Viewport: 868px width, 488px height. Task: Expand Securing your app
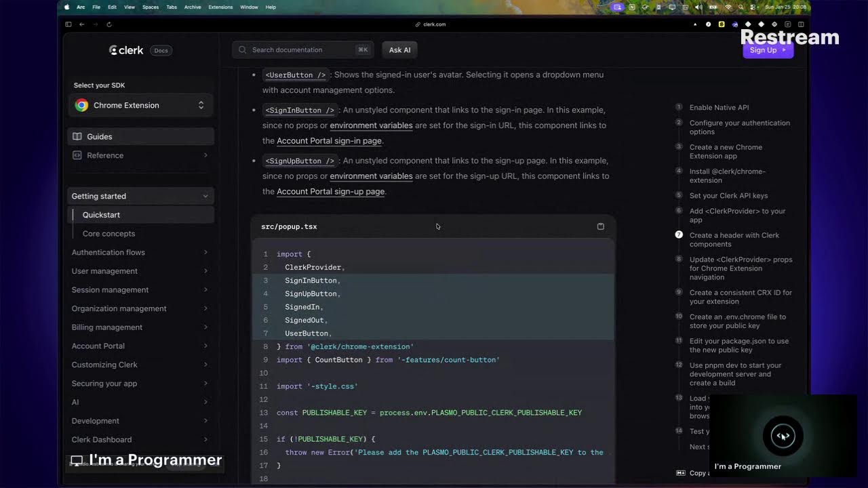coord(140,384)
